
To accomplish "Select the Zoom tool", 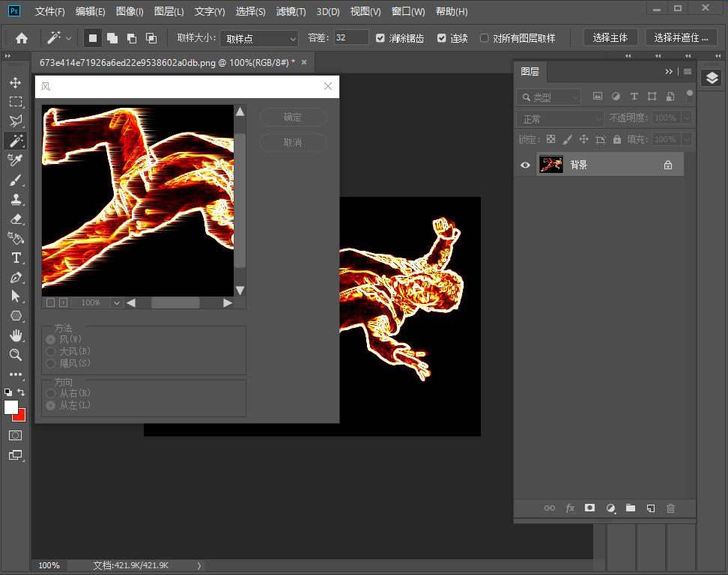I will pos(15,355).
